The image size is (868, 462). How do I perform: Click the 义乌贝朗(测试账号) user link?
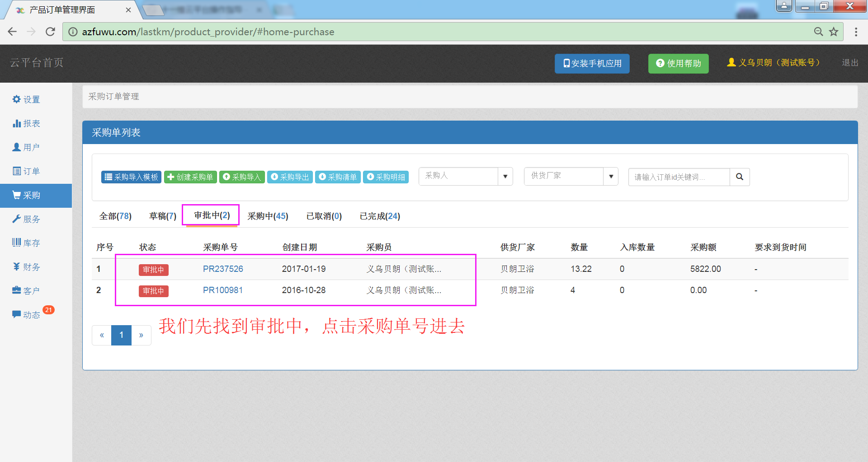774,62
